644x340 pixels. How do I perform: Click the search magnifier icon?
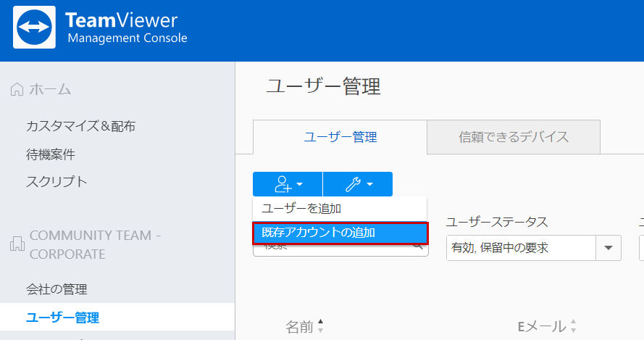tap(418, 246)
